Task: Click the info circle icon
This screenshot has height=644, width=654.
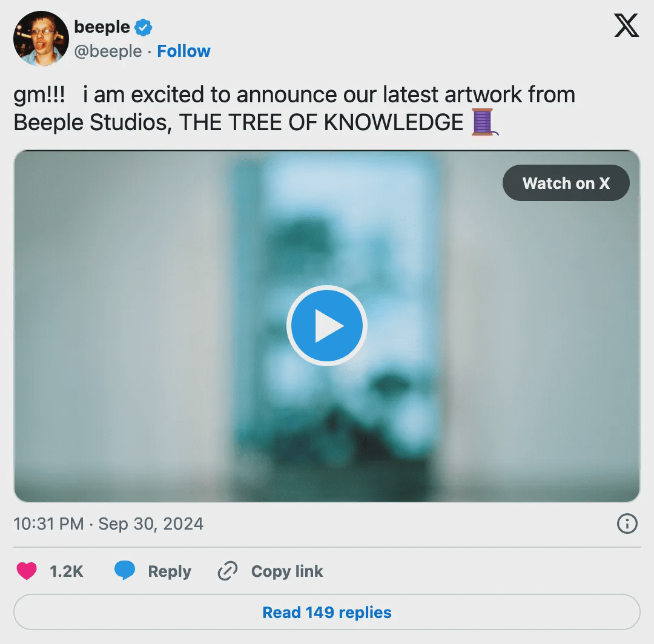Action: point(627,524)
